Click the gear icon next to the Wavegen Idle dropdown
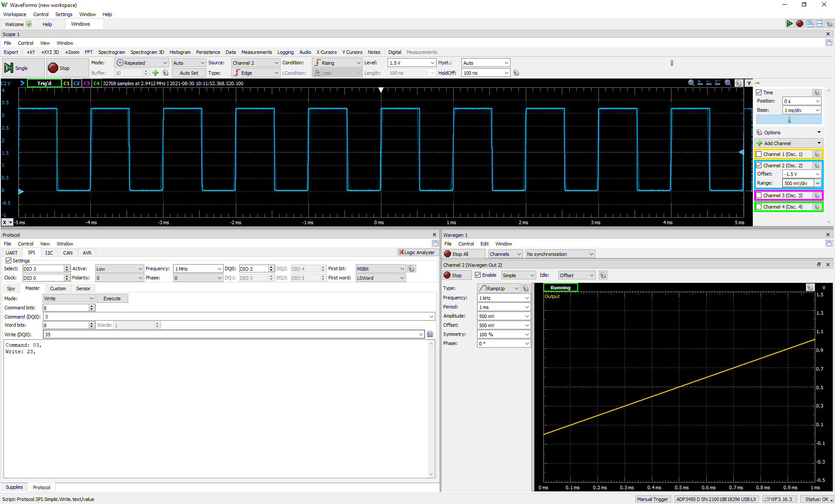 603,275
